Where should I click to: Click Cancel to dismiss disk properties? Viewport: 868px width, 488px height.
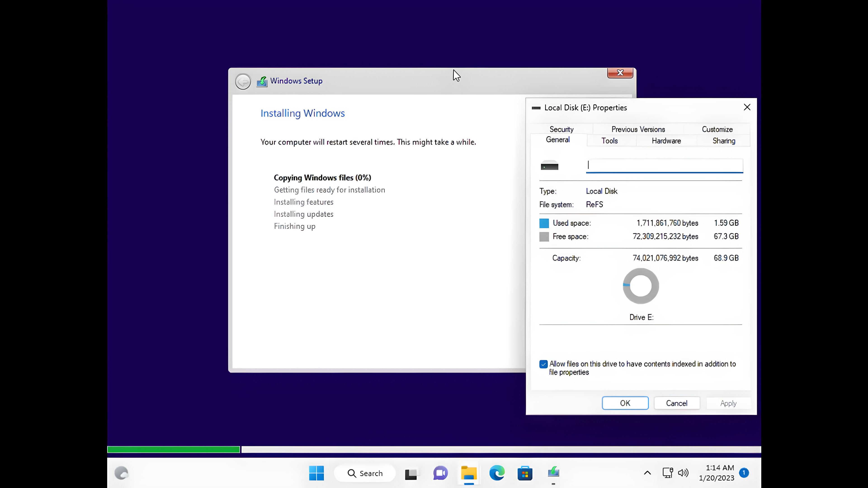coord(677,403)
